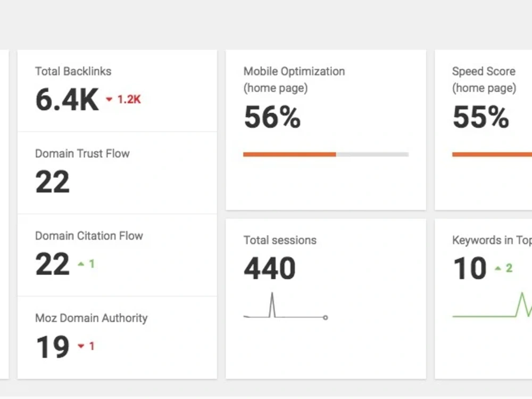Viewport: 532px width, 399px height.
Task: Select the 56% mobile optimization value
Action: tap(272, 117)
